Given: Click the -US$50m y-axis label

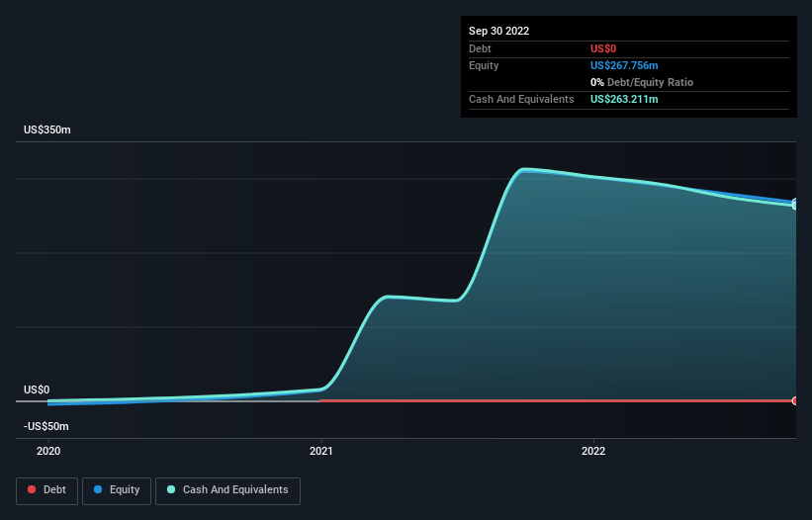Looking at the screenshot, I should point(46,426).
